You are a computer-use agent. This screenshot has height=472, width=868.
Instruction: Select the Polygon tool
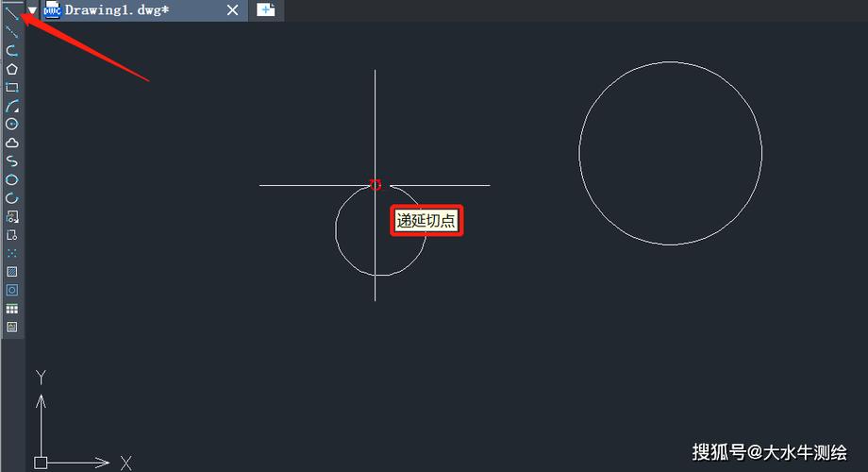(x=11, y=69)
